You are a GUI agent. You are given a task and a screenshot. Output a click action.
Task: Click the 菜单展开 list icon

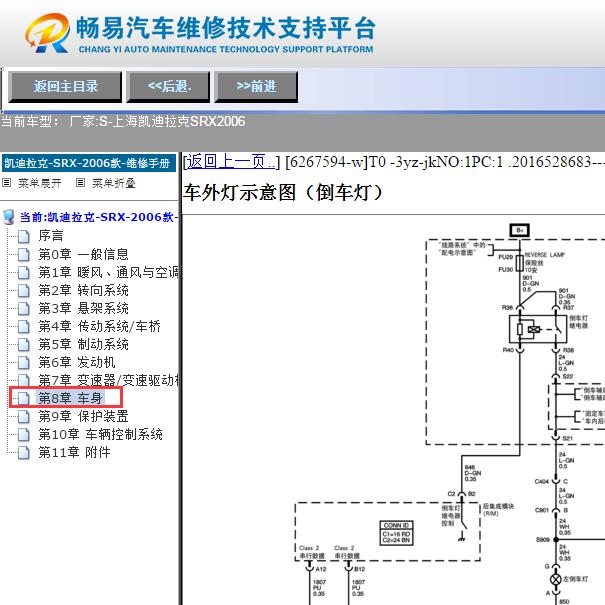pos(7,183)
